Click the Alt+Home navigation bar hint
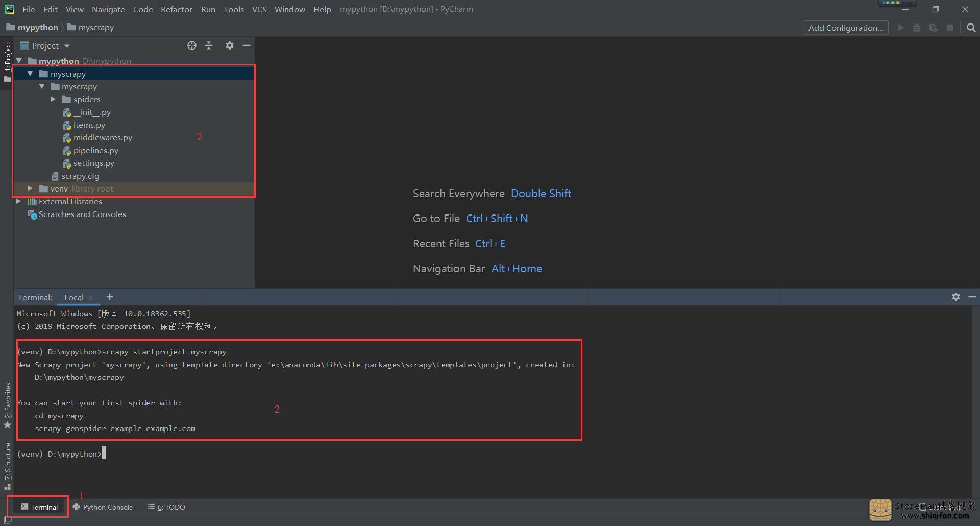The width and height of the screenshot is (980, 526). tap(517, 268)
